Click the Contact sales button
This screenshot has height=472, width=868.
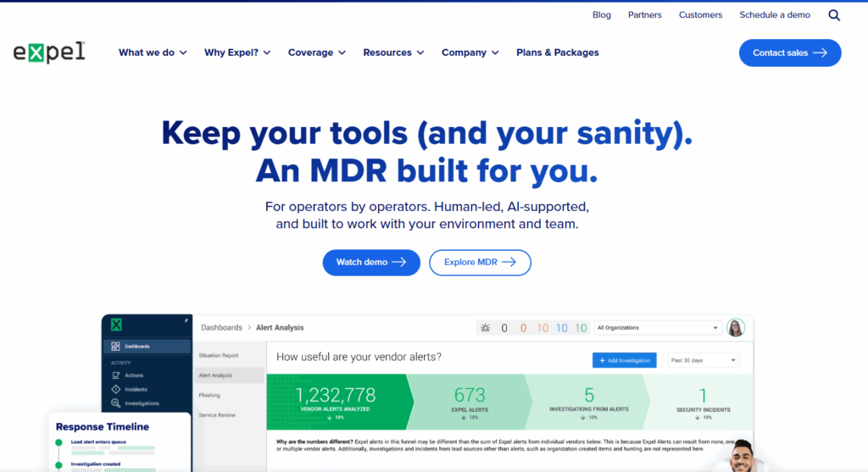pyautogui.click(x=790, y=53)
